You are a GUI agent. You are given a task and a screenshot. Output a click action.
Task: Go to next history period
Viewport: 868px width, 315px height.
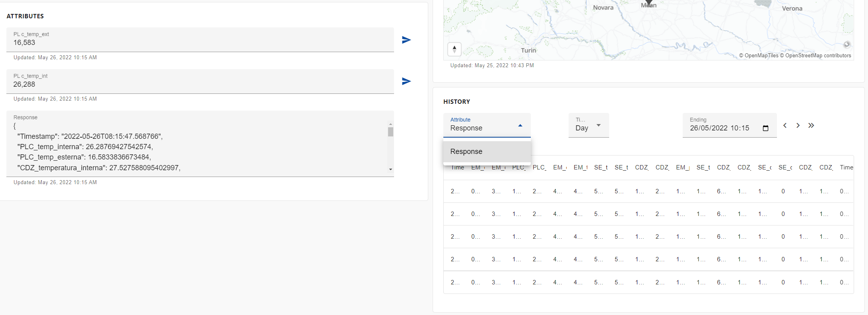798,125
